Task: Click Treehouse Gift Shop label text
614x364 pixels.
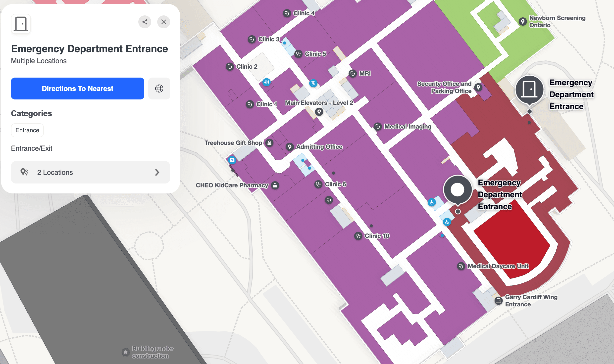Action: pos(233,143)
